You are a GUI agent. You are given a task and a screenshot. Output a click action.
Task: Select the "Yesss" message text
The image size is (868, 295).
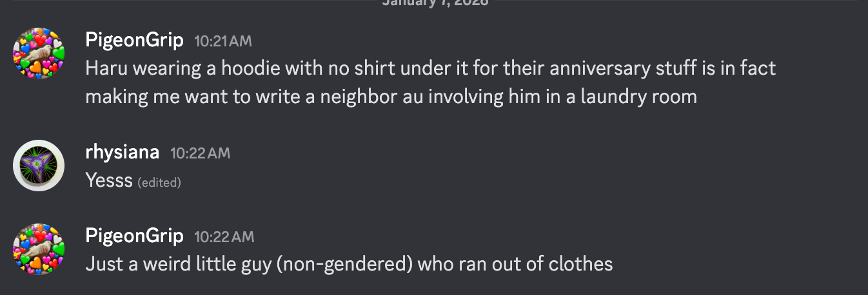tap(109, 181)
